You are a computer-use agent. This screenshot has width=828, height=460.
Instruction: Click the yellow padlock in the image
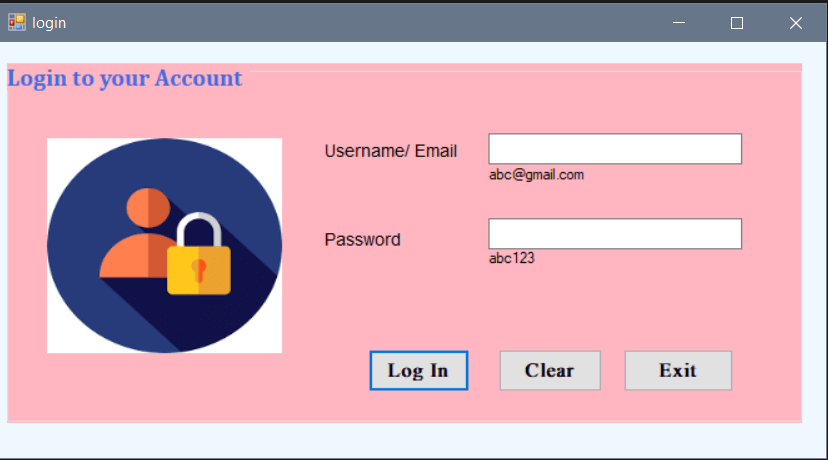(x=199, y=254)
